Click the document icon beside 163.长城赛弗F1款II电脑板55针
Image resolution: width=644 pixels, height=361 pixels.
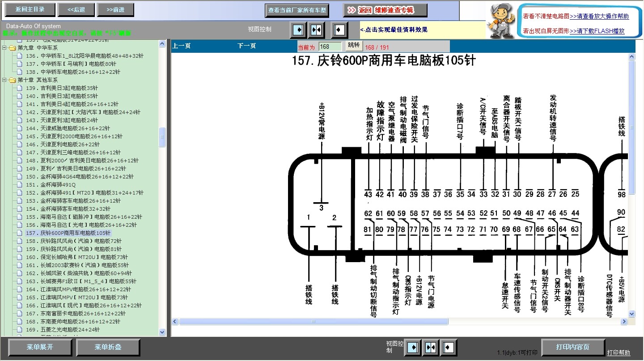[x=20, y=281]
